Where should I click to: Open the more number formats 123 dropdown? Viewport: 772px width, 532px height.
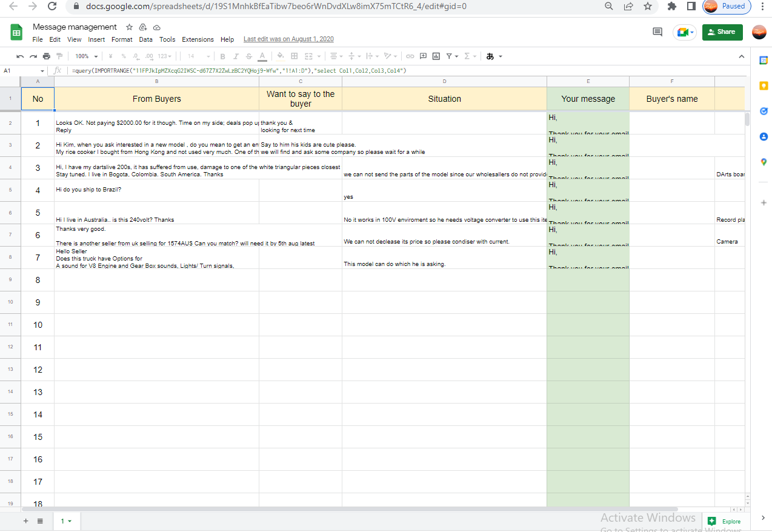pyautogui.click(x=164, y=56)
